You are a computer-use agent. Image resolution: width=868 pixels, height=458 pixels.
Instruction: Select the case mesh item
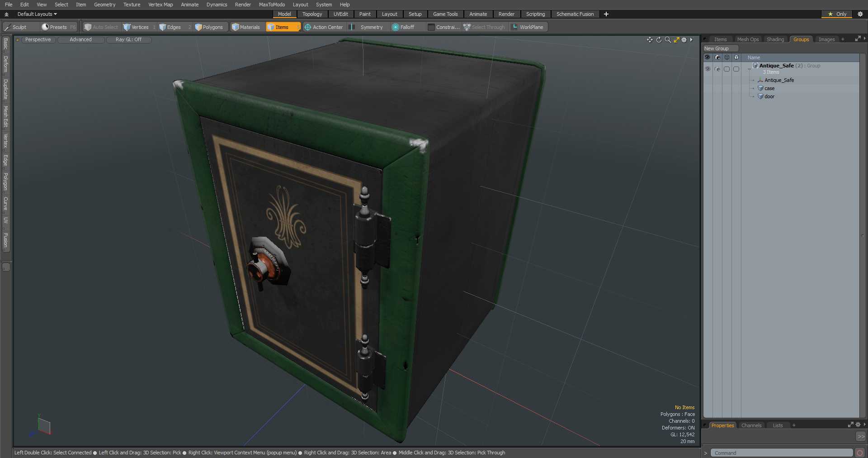tap(769, 88)
